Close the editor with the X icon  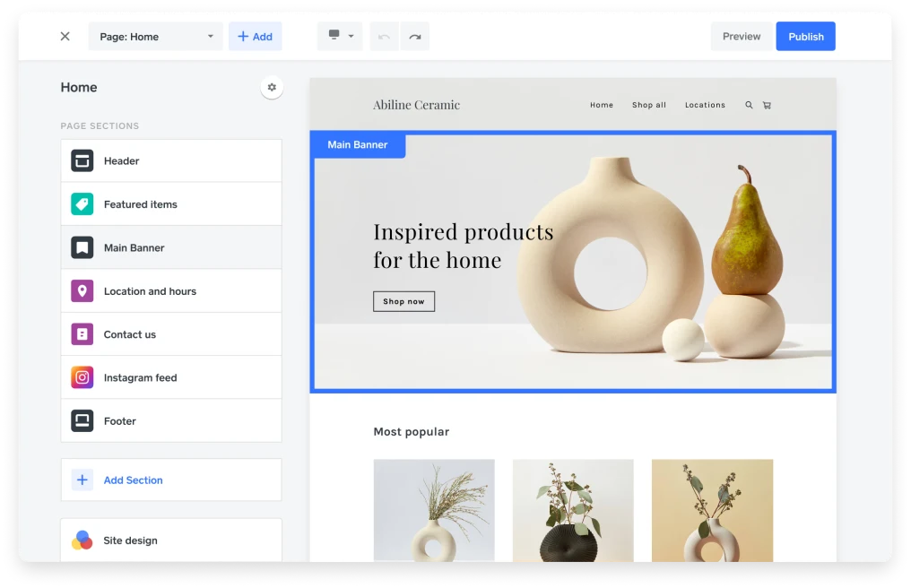65,37
